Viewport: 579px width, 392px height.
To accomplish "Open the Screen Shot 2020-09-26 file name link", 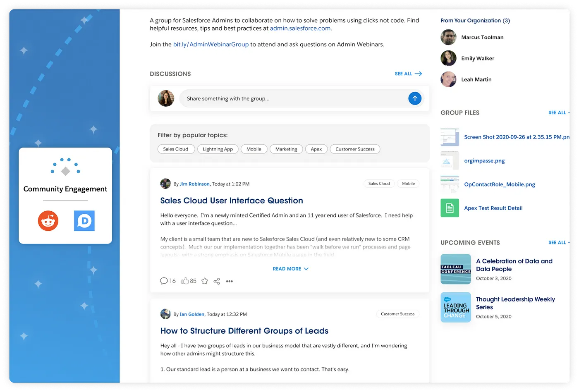I will tap(517, 137).
